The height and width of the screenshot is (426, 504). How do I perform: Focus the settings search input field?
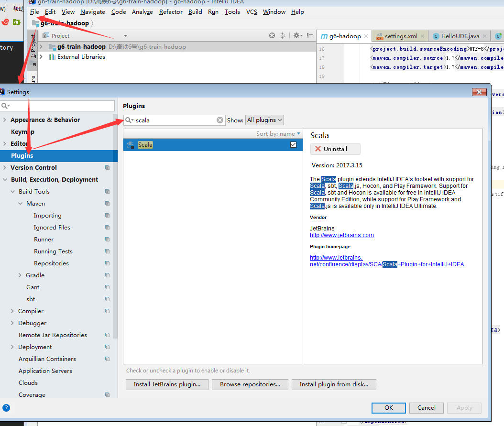point(57,106)
